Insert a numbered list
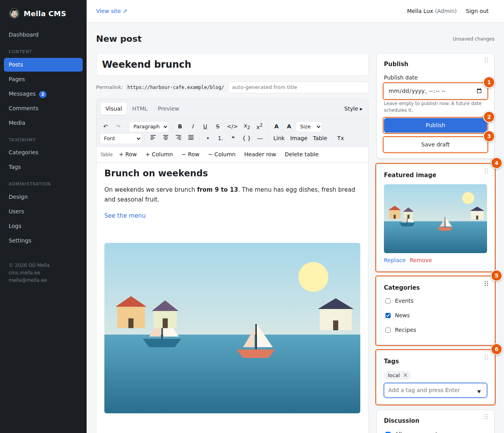Viewport: 504px width, 433px height. (x=220, y=138)
